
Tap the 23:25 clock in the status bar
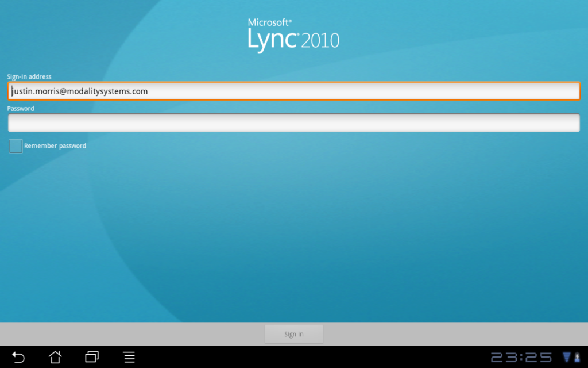point(521,357)
